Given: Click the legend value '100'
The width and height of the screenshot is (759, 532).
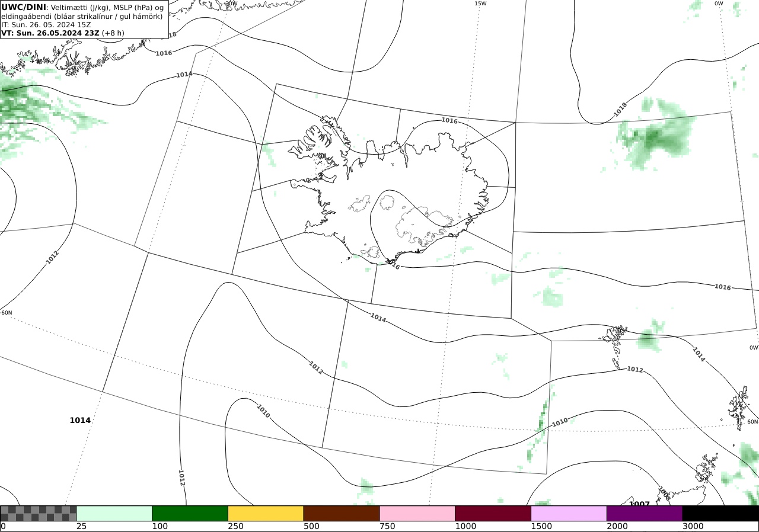Looking at the screenshot, I should pyautogui.click(x=160, y=526).
